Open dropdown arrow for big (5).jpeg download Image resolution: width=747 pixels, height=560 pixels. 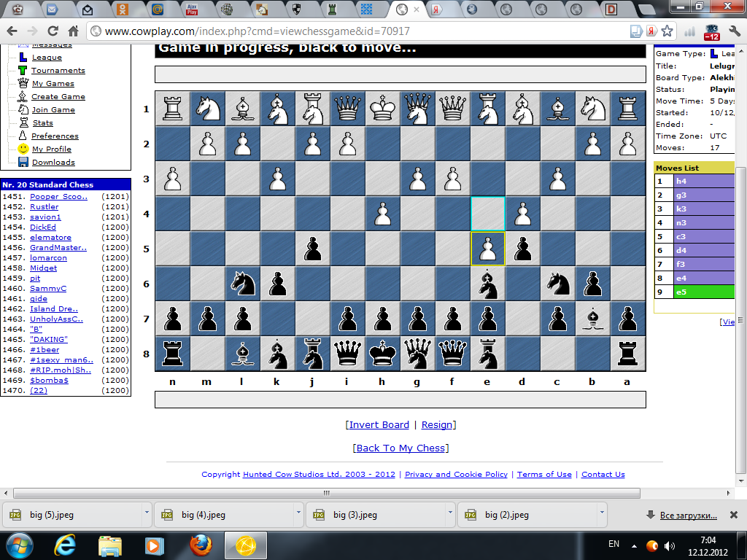click(147, 513)
